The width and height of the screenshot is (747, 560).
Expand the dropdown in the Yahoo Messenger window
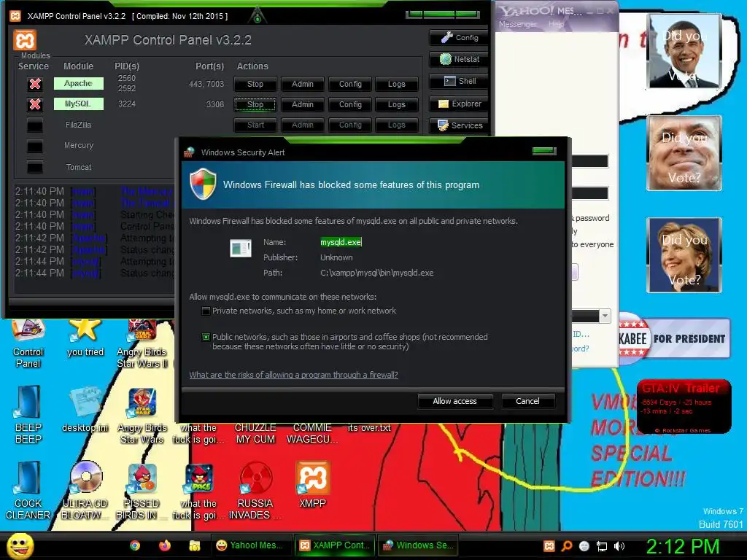pyautogui.click(x=605, y=316)
